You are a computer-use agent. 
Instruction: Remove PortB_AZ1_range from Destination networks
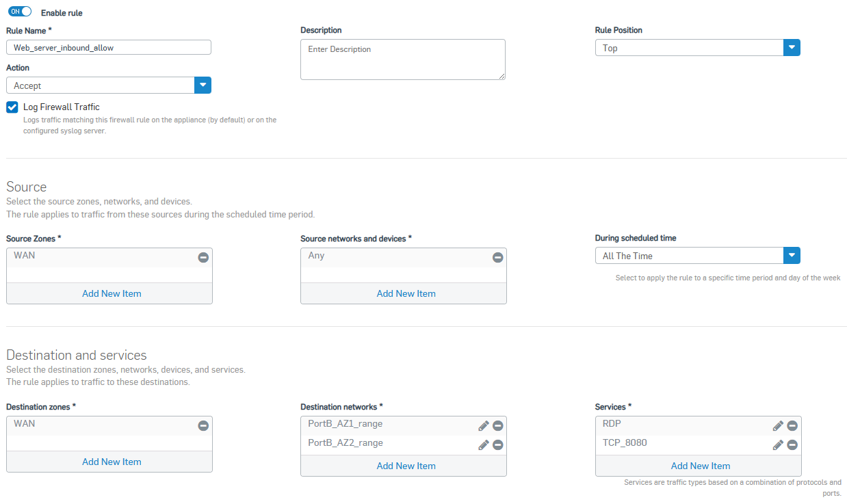(497, 425)
